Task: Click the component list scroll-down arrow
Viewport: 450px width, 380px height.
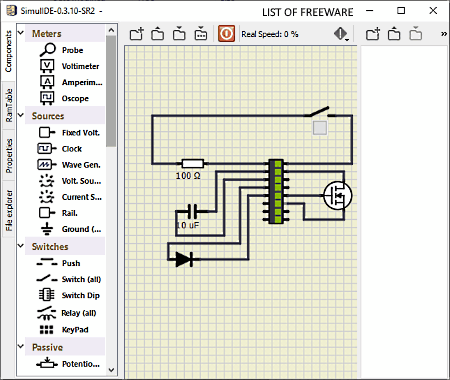Action: [x=111, y=370]
